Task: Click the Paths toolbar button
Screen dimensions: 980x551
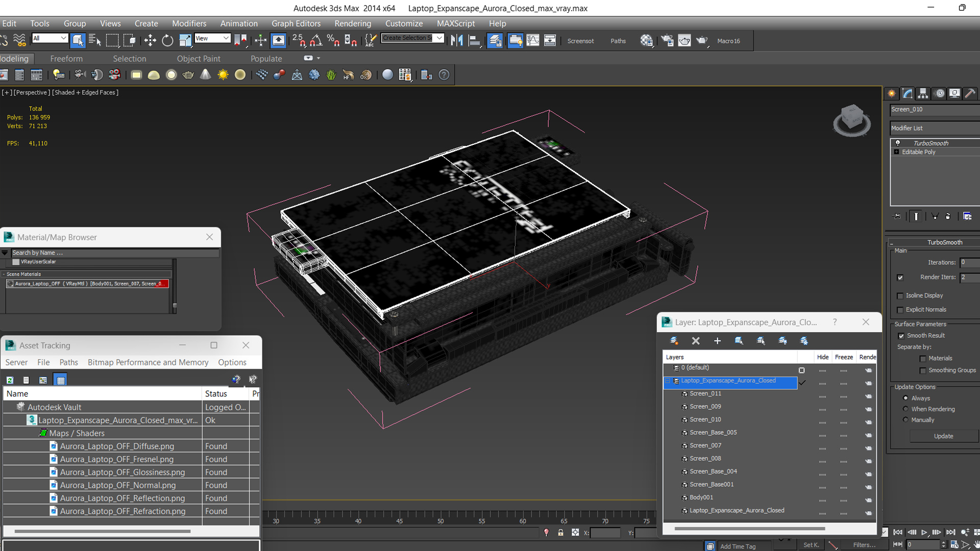Action: pos(618,41)
